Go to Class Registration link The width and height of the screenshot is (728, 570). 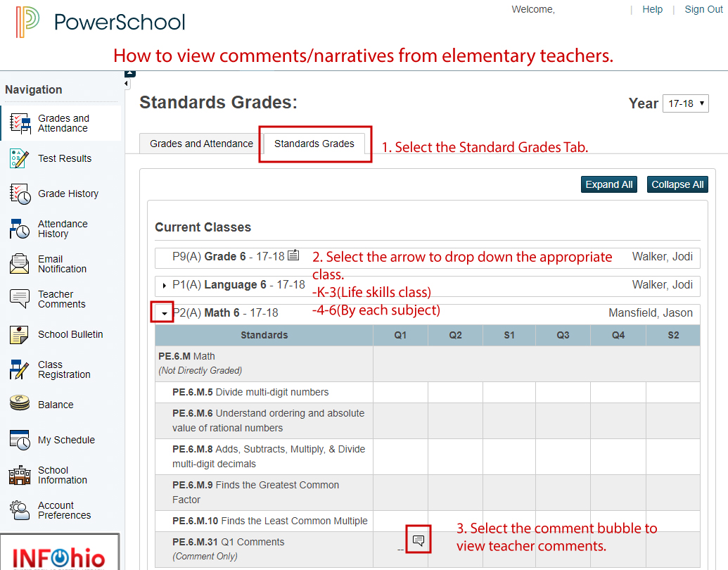[x=64, y=369]
